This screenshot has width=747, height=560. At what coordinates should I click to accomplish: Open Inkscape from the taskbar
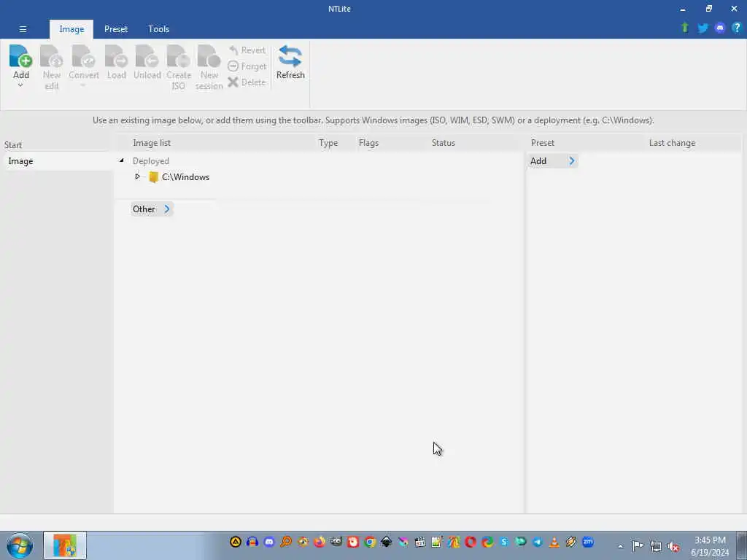coord(387,542)
